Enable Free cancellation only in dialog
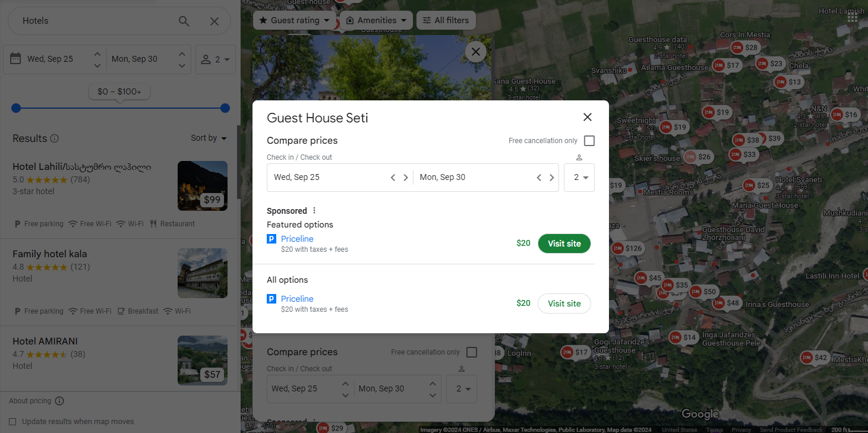 coord(589,141)
